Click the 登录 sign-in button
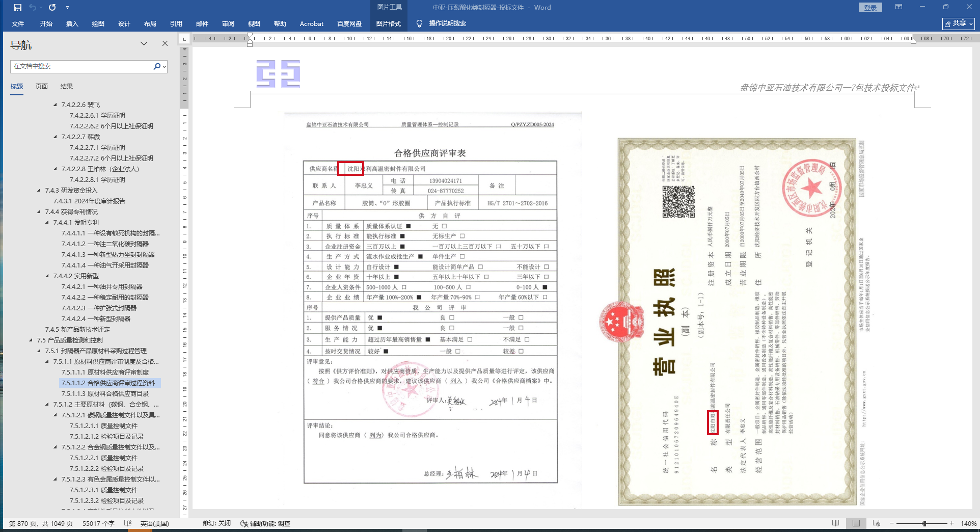Screen dimensions: 980x532 (870, 8)
